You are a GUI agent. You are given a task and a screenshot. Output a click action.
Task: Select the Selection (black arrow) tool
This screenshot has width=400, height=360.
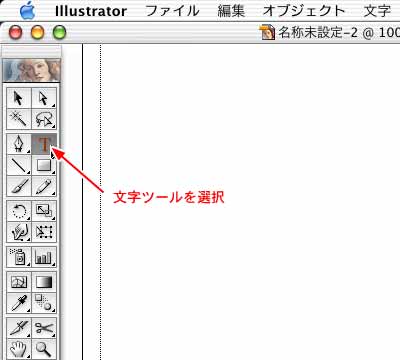coord(19,98)
